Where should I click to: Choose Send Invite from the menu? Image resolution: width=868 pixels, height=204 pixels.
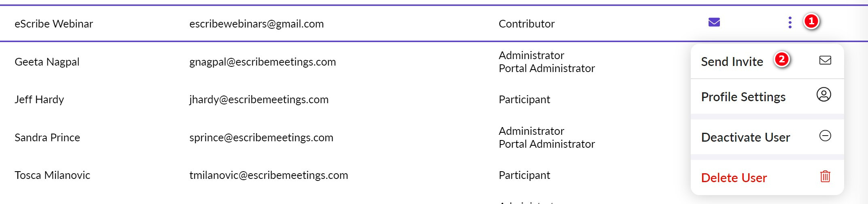click(732, 62)
